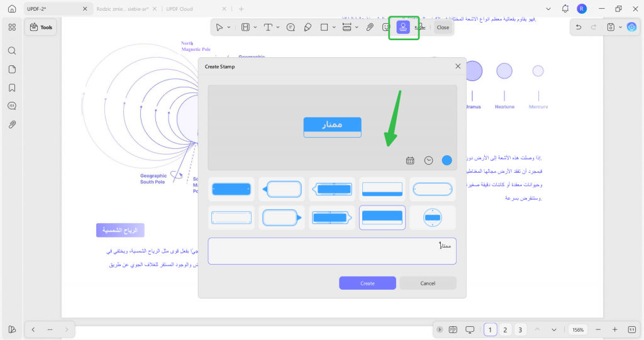
Task: Click the ellipsis button in bottom-left bar
Action: click(50, 329)
